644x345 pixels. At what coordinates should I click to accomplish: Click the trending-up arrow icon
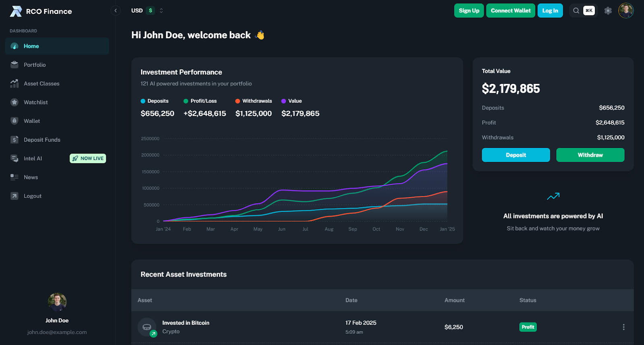553,196
